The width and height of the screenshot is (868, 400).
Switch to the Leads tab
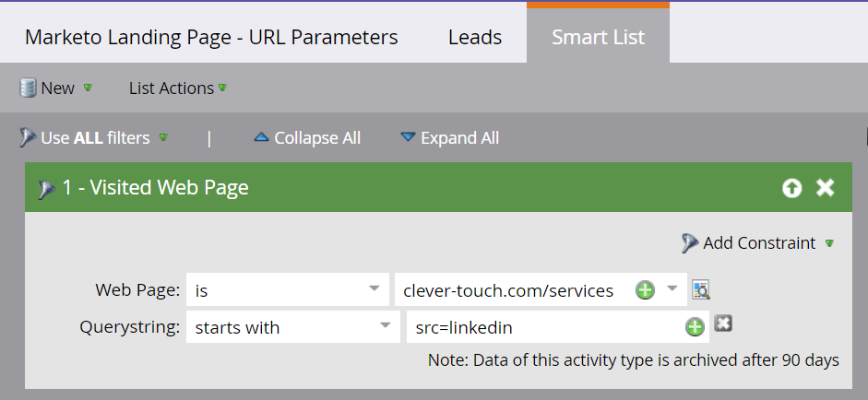pyautogui.click(x=475, y=37)
